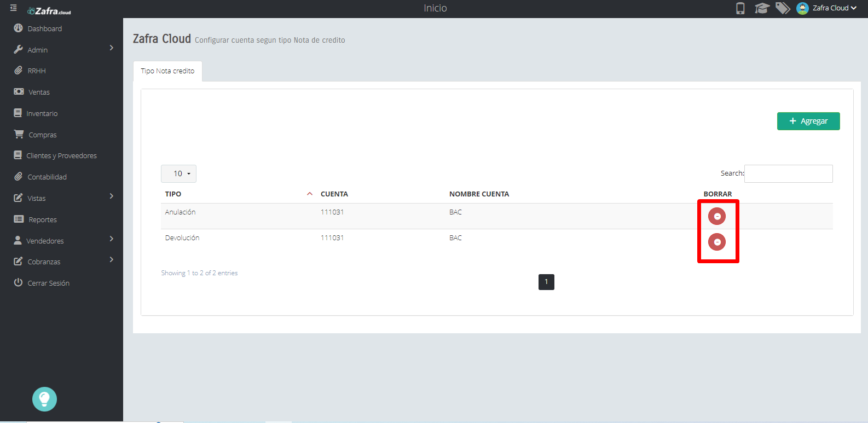Delete the Devolución row with red button
Screen dimensions: 868x423
tap(717, 242)
